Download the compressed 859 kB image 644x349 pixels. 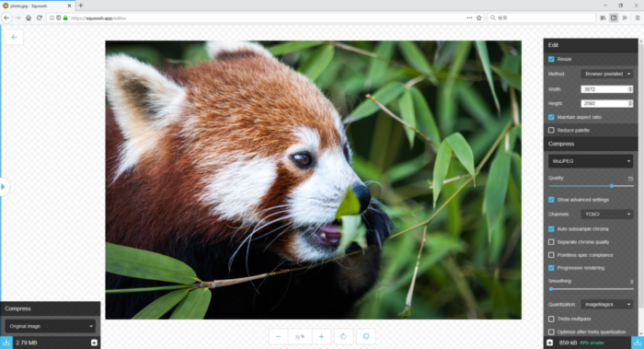638,343
